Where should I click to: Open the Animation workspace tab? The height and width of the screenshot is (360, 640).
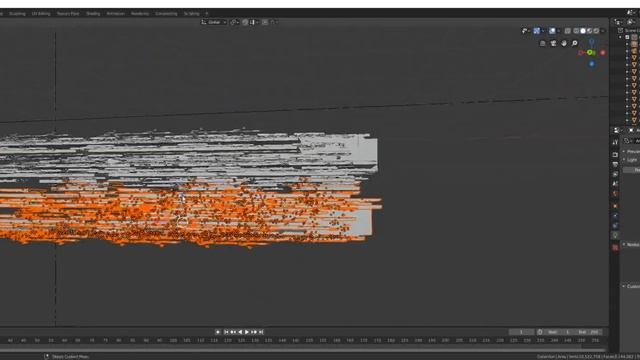click(115, 13)
